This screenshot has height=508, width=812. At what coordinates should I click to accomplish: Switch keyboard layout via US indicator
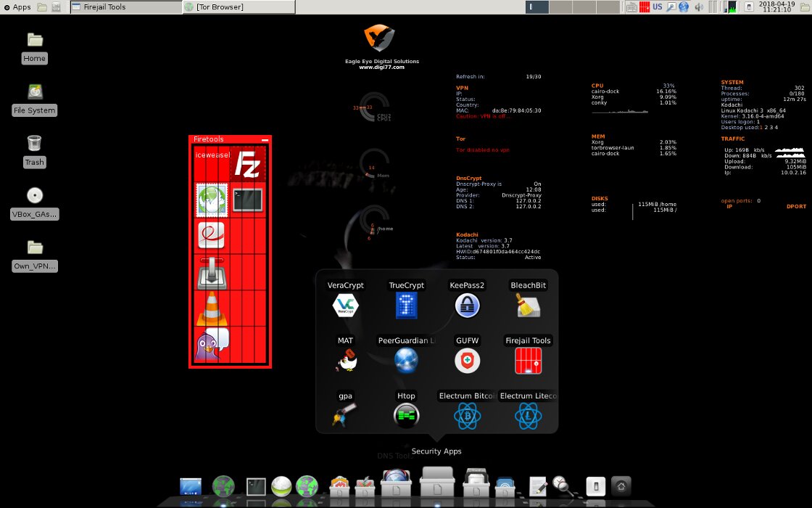pos(657,7)
